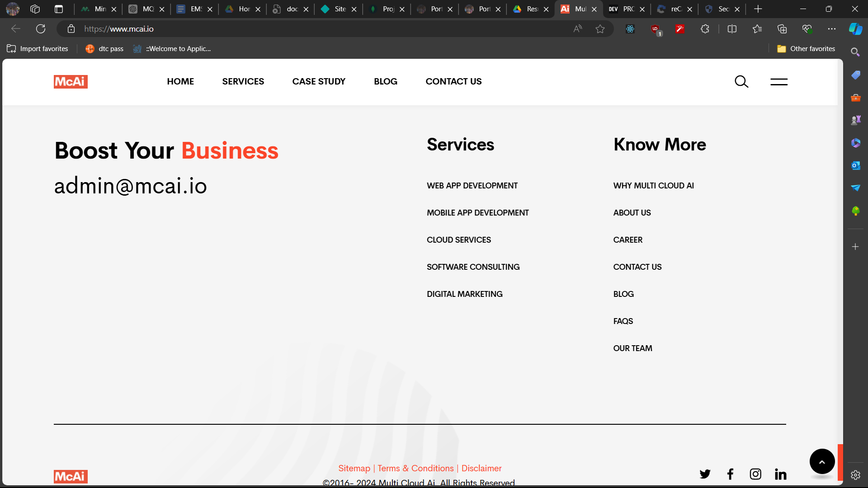
Task: Click the website search magnifier icon
Action: tap(741, 82)
